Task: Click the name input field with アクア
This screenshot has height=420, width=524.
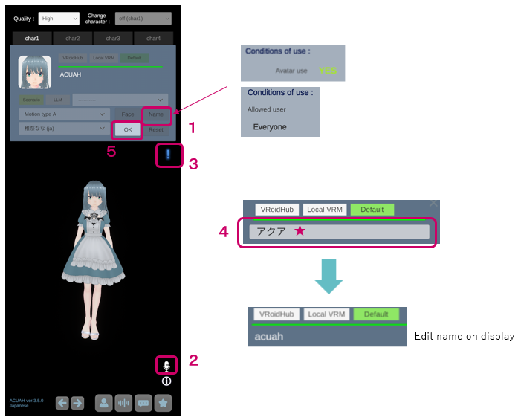Action: (339, 231)
